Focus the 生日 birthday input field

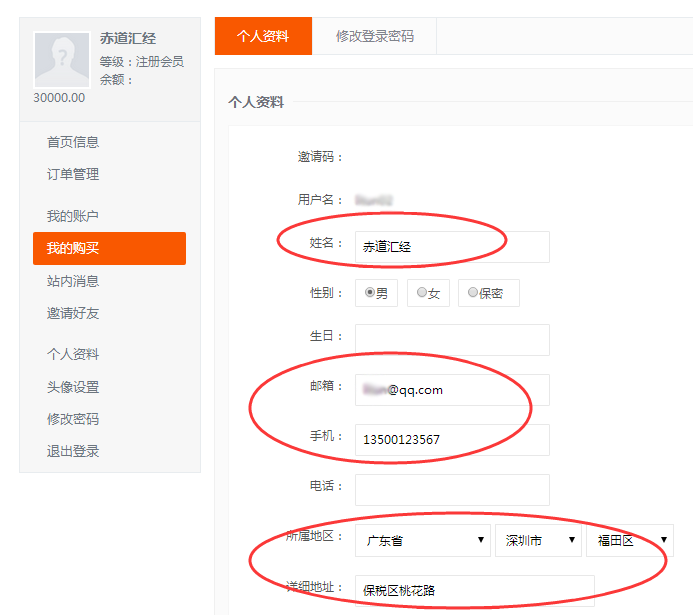click(452, 340)
